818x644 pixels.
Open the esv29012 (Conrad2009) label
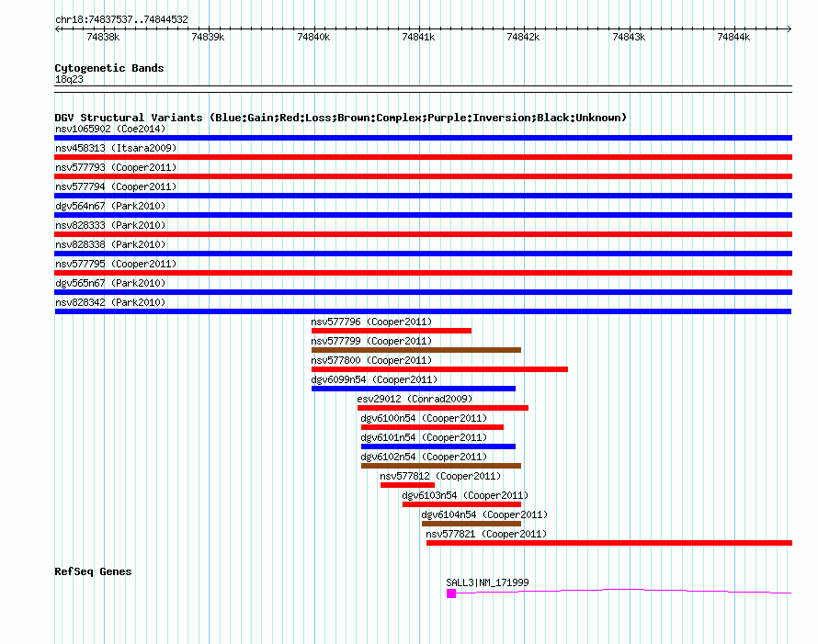415,399
